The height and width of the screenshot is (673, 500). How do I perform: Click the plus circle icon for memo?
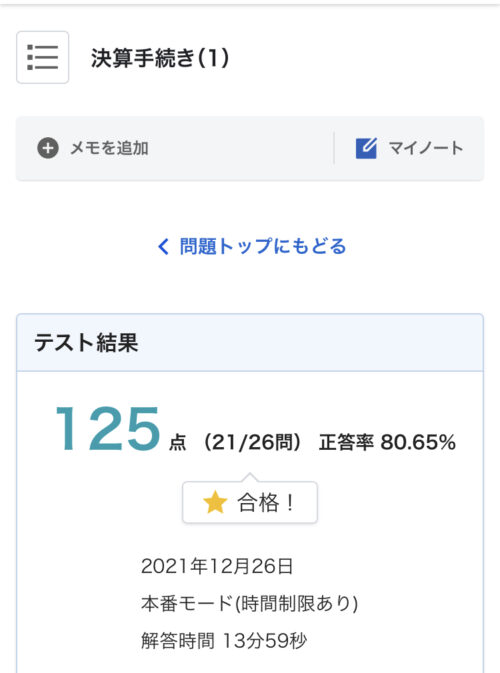(x=48, y=149)
